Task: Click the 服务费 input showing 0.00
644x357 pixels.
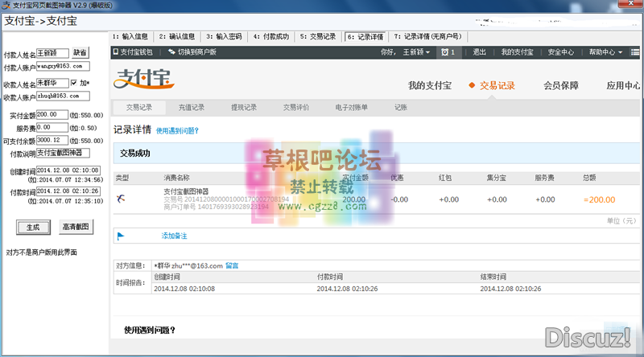Action: coord(52,128)
